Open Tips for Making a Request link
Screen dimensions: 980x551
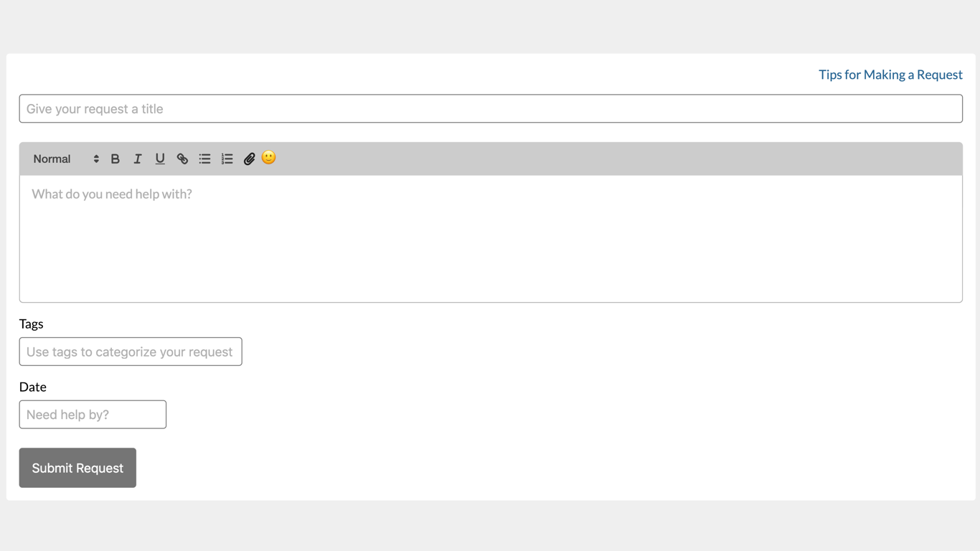890,75
